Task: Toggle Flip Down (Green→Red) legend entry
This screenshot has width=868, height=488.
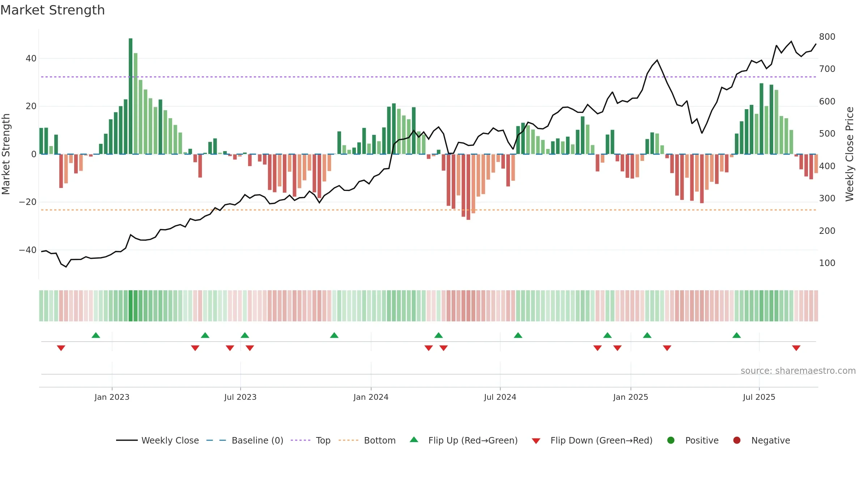Action: tap(592, 440)
